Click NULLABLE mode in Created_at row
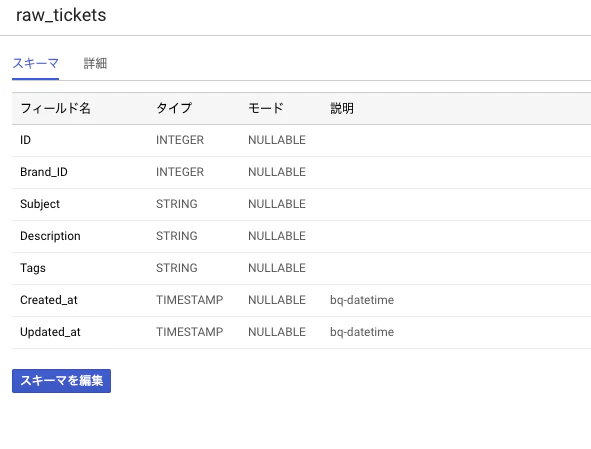This screenshot has width=591, height=449. (277, 300)
